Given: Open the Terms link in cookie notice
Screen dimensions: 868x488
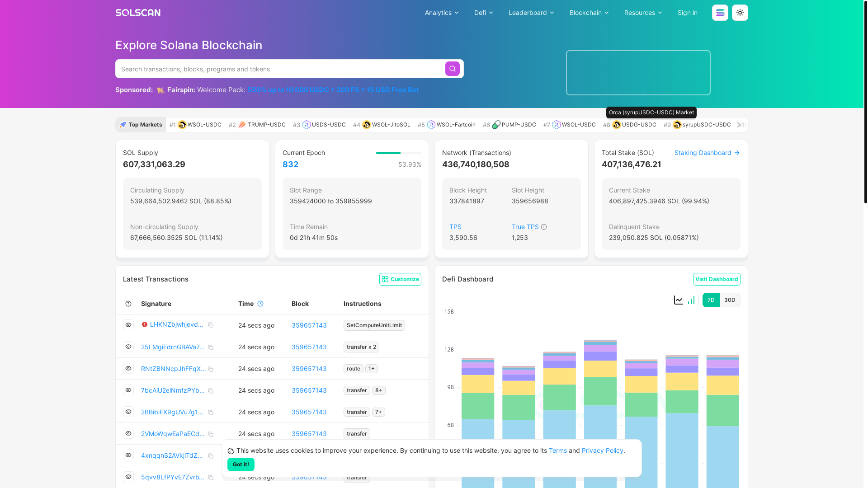Looking at the screenshot, I should coord(558,450).
